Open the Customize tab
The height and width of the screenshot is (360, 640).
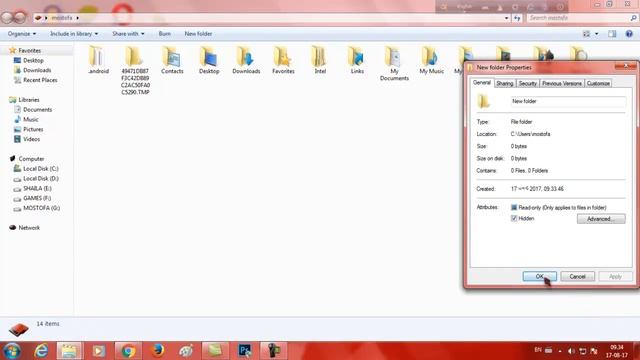pos(598,83)
